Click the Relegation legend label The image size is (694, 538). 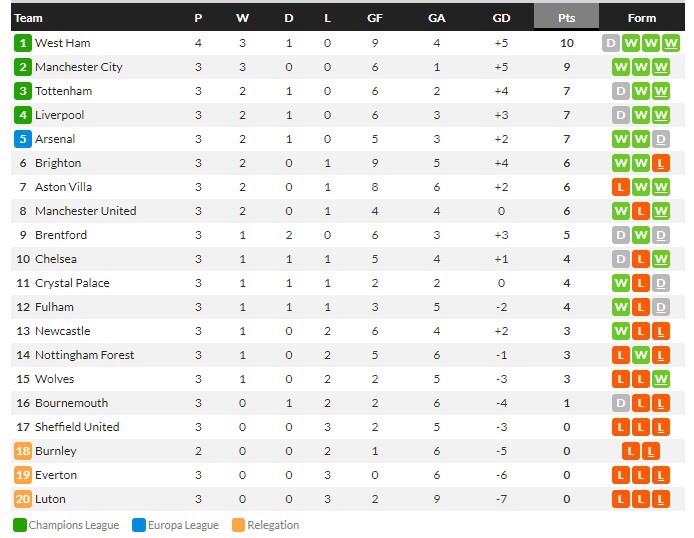click(273, 525)
